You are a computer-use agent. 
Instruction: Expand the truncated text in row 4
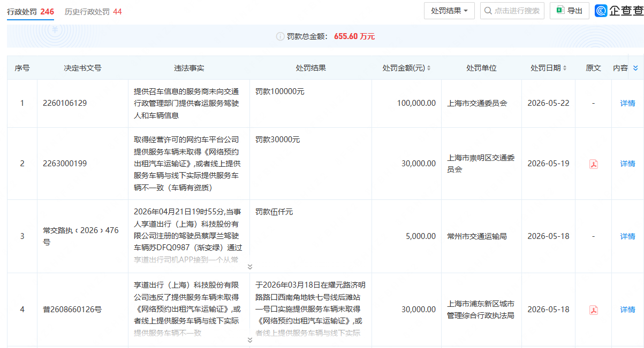[x=249, y=339]
